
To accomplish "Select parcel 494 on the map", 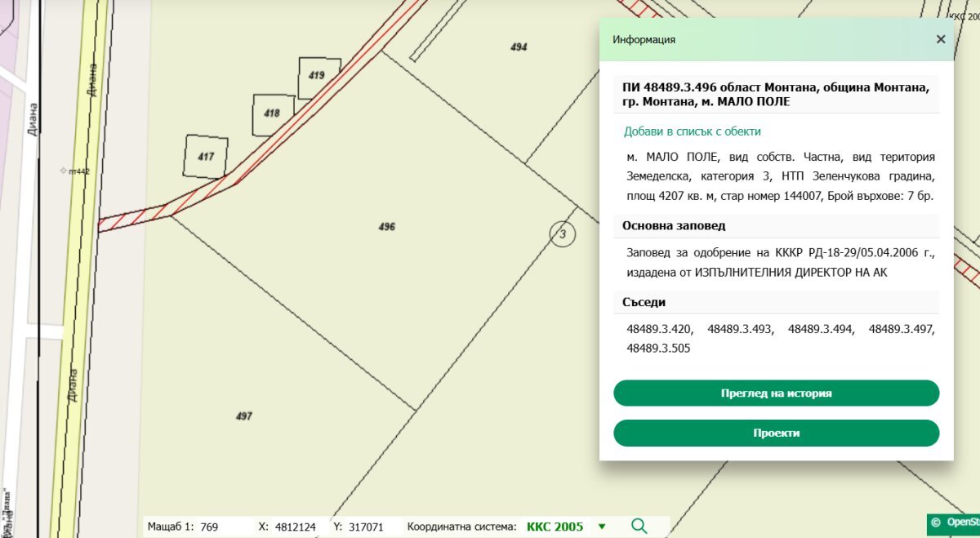I will tap(519, 47).
